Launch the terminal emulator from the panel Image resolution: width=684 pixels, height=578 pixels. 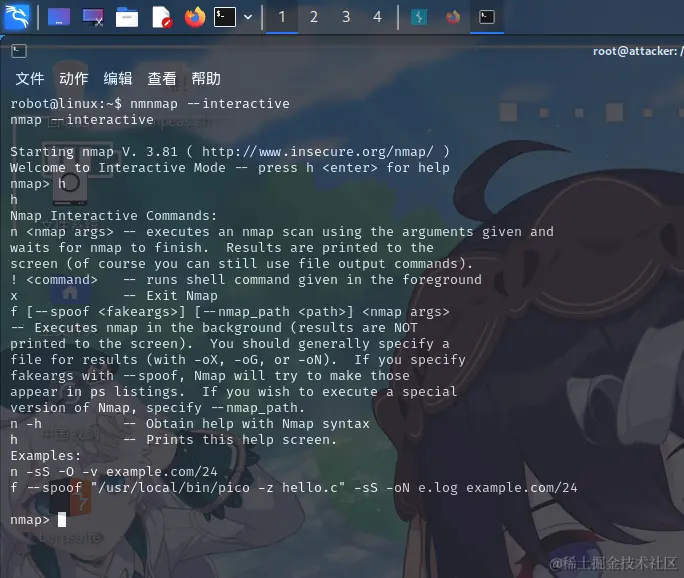click(225, 17)
